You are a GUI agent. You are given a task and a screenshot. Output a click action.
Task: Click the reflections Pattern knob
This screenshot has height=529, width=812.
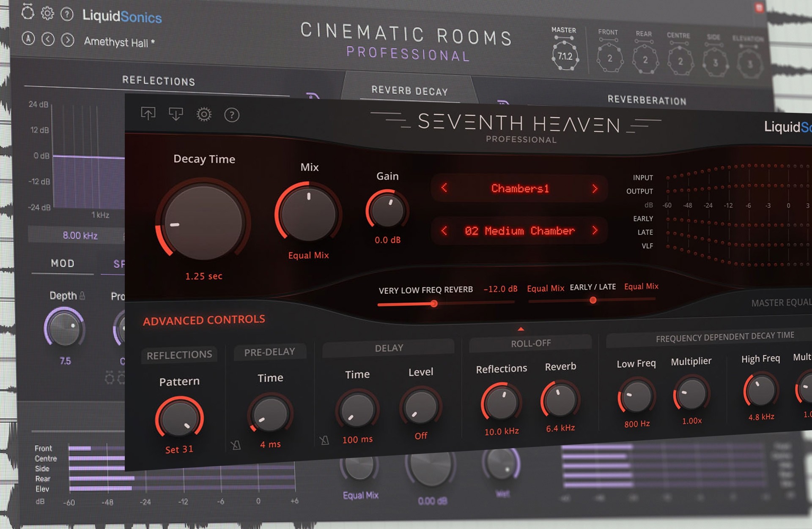(179, 419)
